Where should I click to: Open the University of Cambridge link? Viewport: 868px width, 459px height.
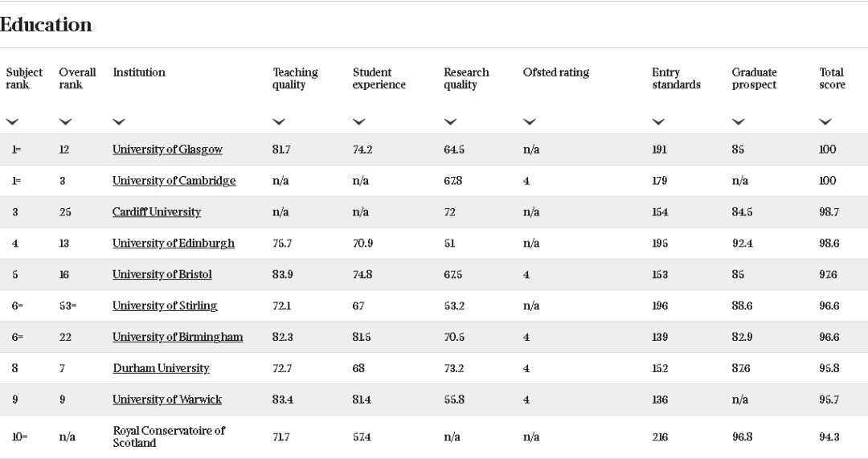tap(174, 181)
